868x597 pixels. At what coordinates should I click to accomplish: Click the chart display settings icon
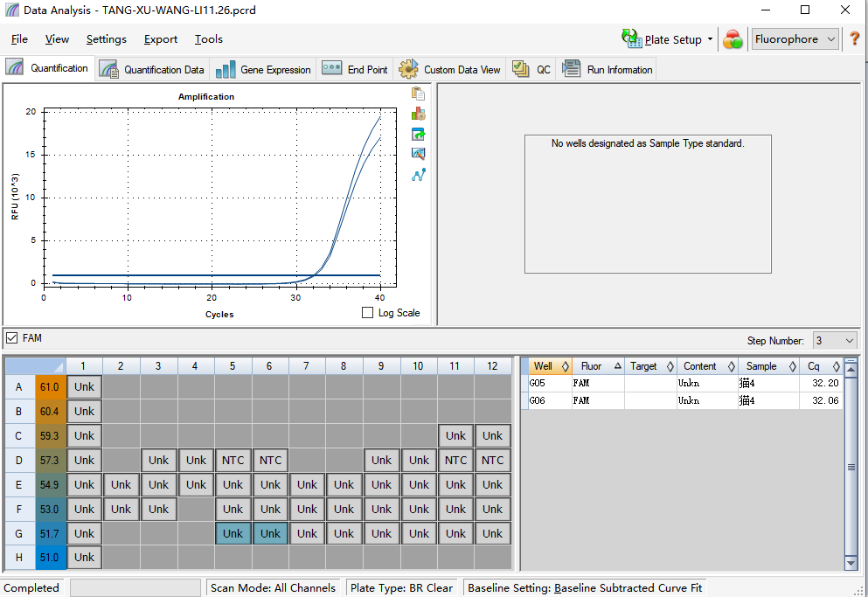(x=418, y=115)
